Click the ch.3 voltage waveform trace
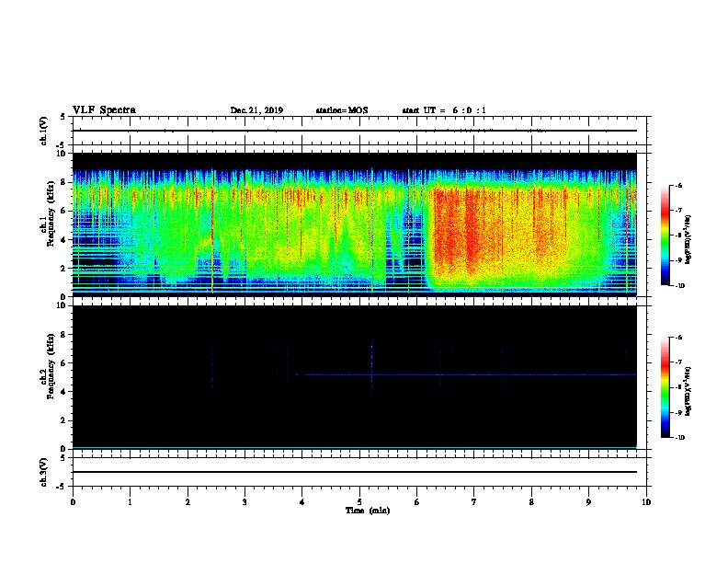 click(x=354, y=472)
